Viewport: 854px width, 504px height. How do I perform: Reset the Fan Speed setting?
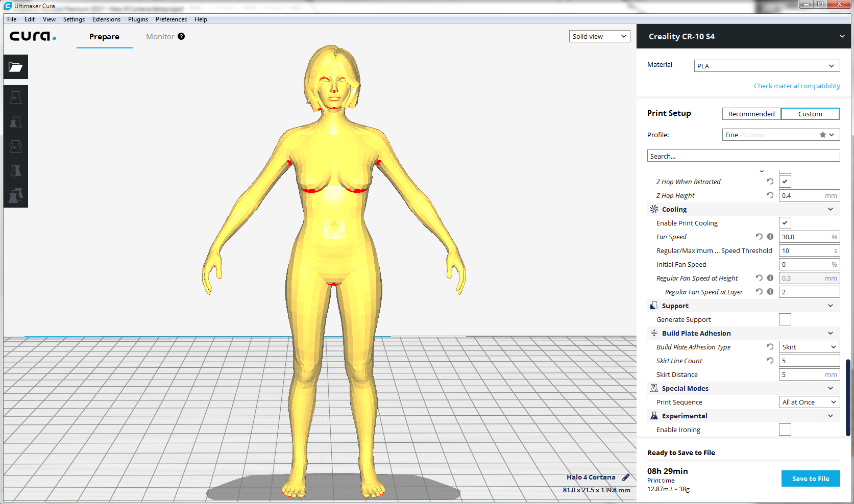tap(759, 236)
